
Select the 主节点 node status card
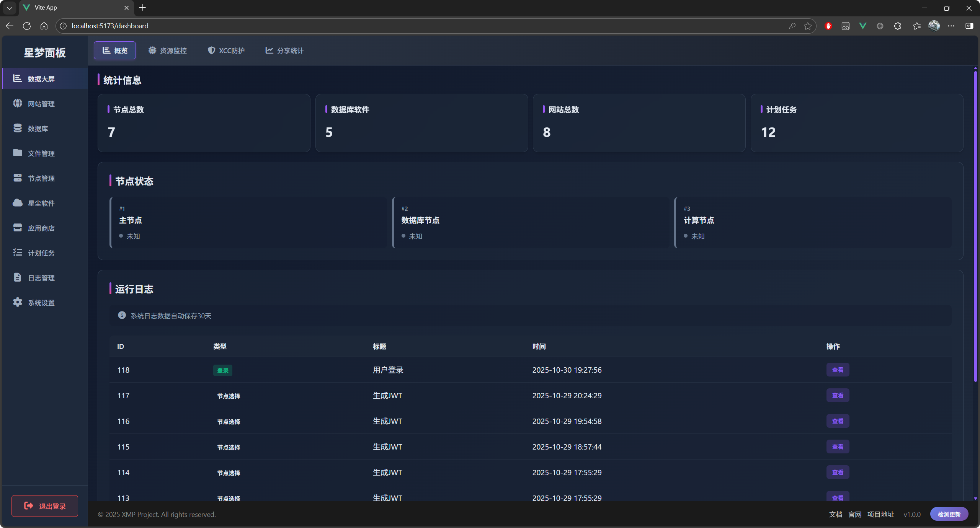[248, 223]
